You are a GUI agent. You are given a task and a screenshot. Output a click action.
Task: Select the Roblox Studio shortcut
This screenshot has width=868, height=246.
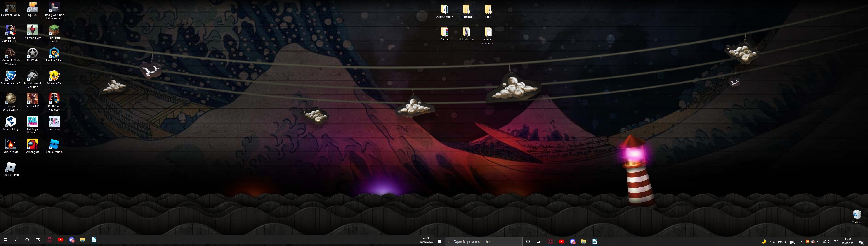tap(54, 145)
